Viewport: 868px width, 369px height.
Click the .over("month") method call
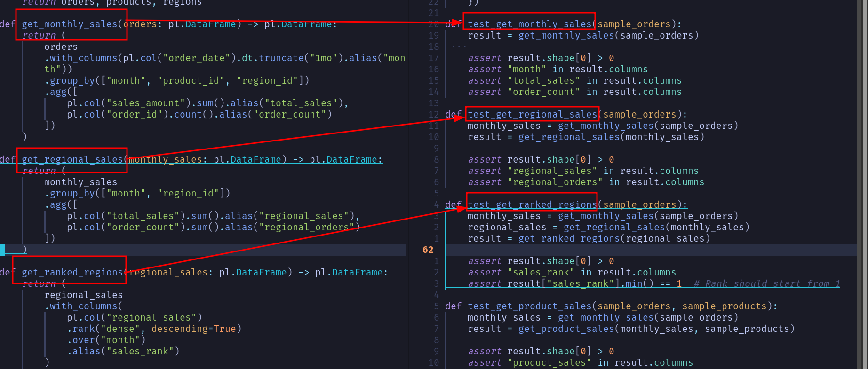pos(106,340)
